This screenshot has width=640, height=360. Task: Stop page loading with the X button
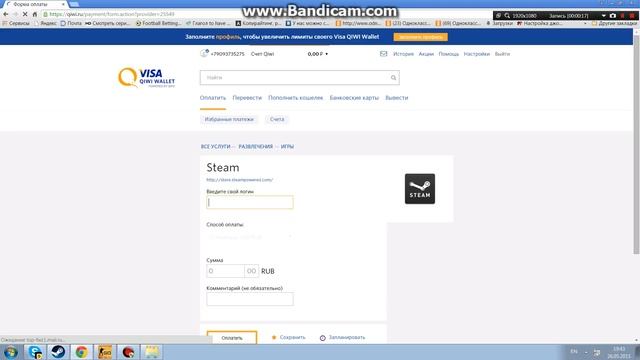pos(25,14)
